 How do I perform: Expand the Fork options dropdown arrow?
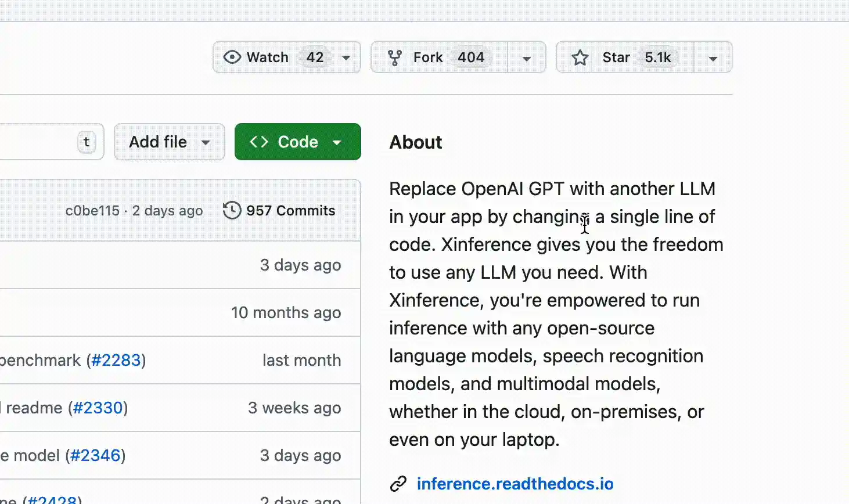tap(527, 58)
